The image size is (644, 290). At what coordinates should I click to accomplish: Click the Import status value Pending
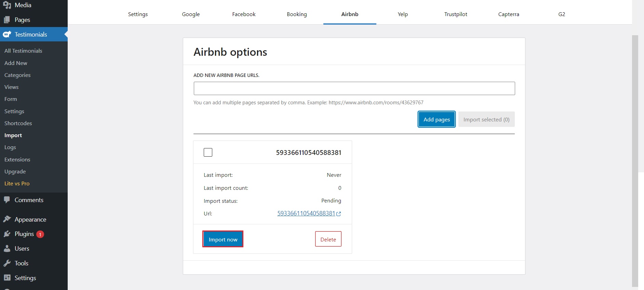(x=331, y=200)
